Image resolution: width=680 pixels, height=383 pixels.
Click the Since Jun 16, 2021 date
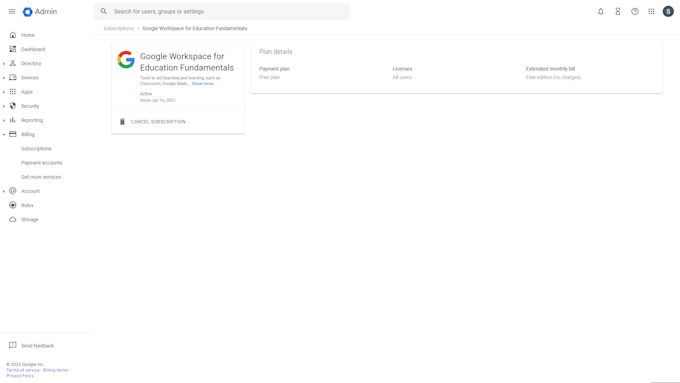click(157, 100)
